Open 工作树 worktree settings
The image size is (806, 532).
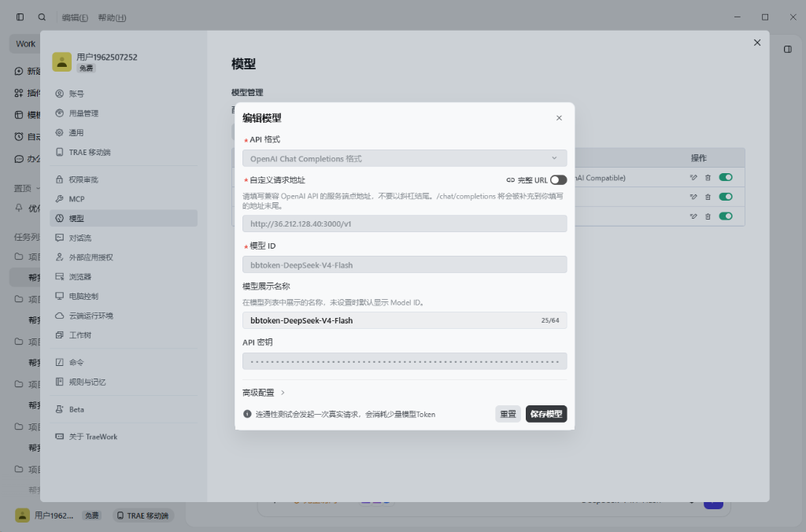[x=124, y=335]
